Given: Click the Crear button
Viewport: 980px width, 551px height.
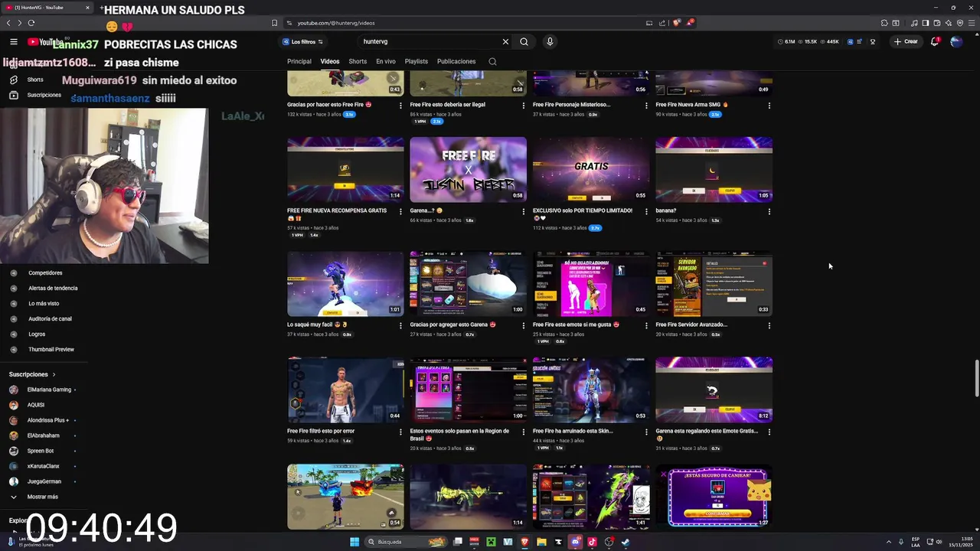Looking at the screenshot, I should tap(906, 41).
